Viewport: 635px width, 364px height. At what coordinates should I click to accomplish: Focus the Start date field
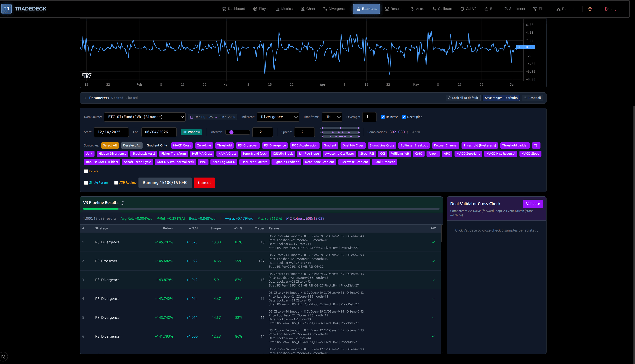[111, 132]
